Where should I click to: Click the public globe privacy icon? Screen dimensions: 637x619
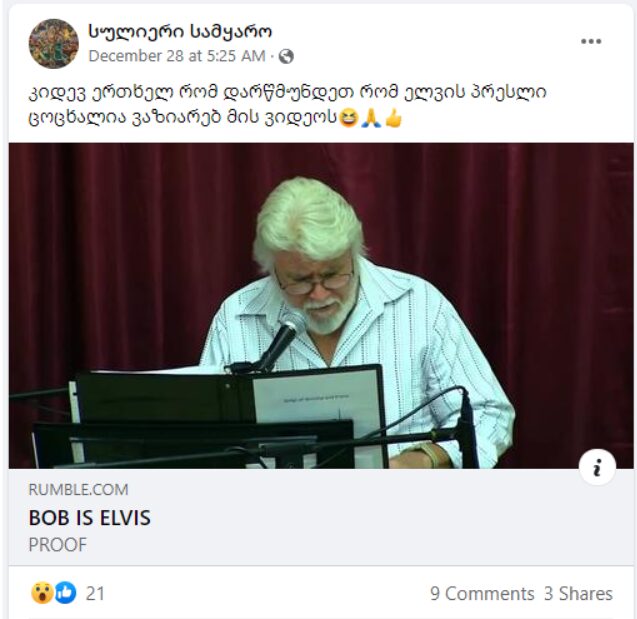(x=286, y=56)
